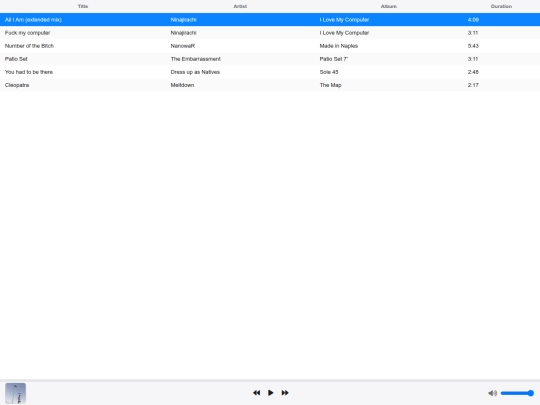Mute audio via the speaker icon

click(x=492, y=393)
